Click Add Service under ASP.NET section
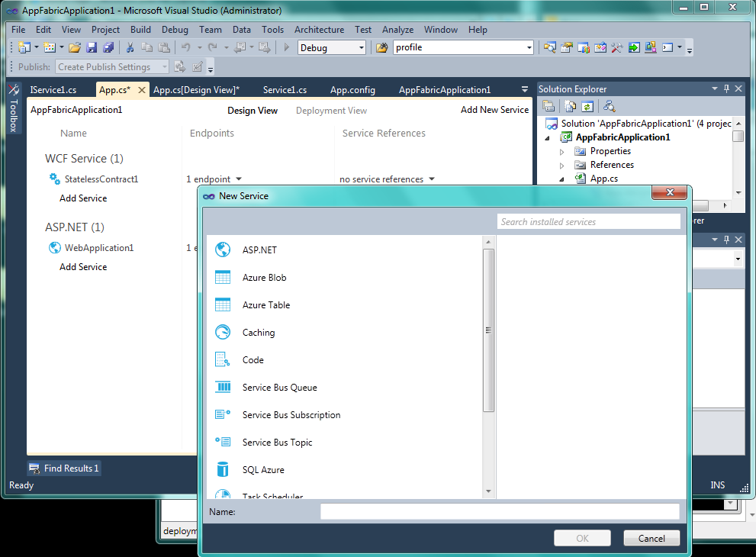The image size is (756, 557). point(83,267)
